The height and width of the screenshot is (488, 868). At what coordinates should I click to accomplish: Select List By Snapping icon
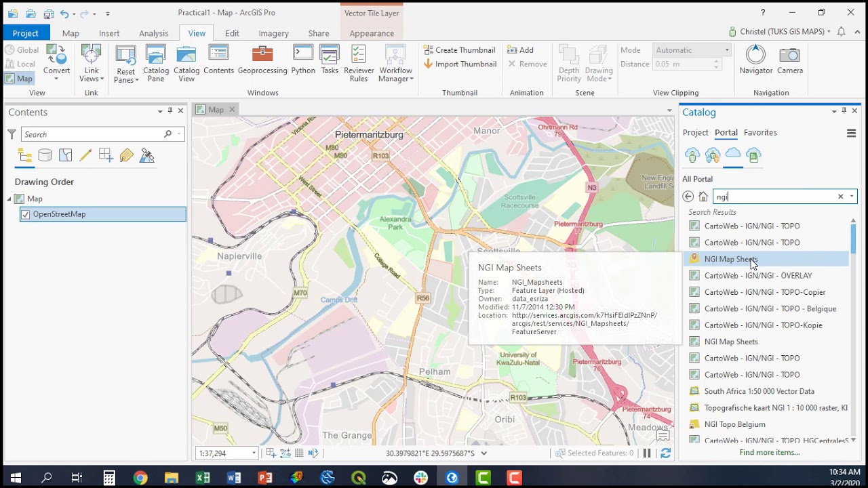click(106, 156)
